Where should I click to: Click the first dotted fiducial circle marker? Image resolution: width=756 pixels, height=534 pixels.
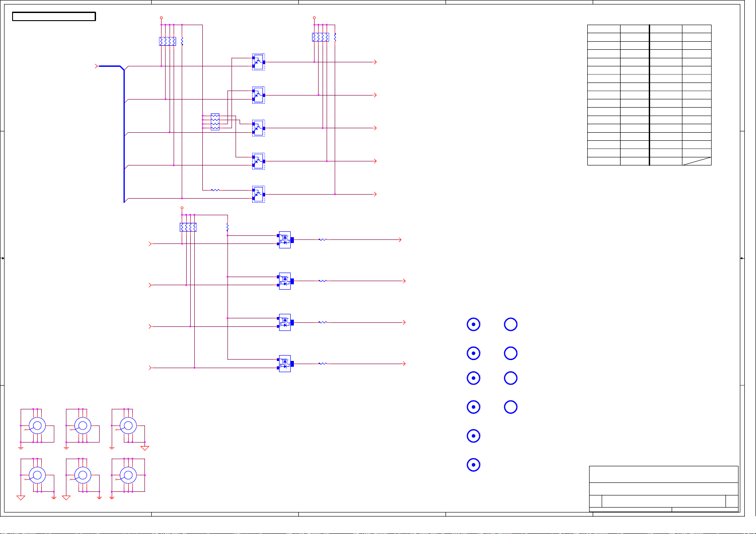[473, 324]
